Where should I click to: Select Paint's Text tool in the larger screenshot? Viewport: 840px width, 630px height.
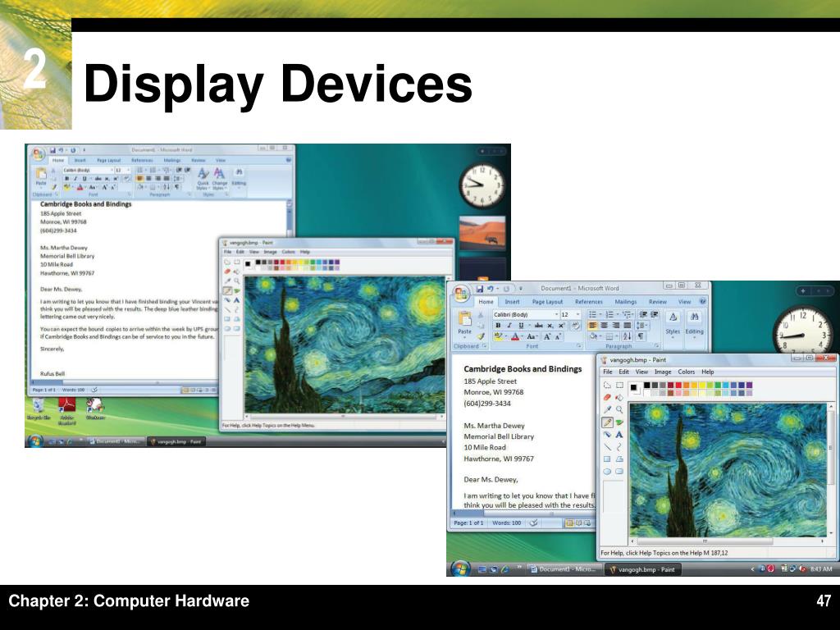(619, 435)
